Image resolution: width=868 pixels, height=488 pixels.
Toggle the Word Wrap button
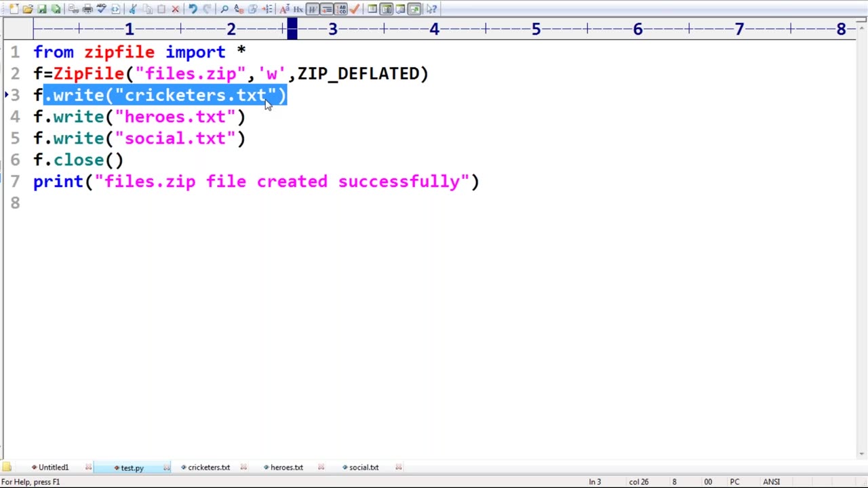click(313, 9)
